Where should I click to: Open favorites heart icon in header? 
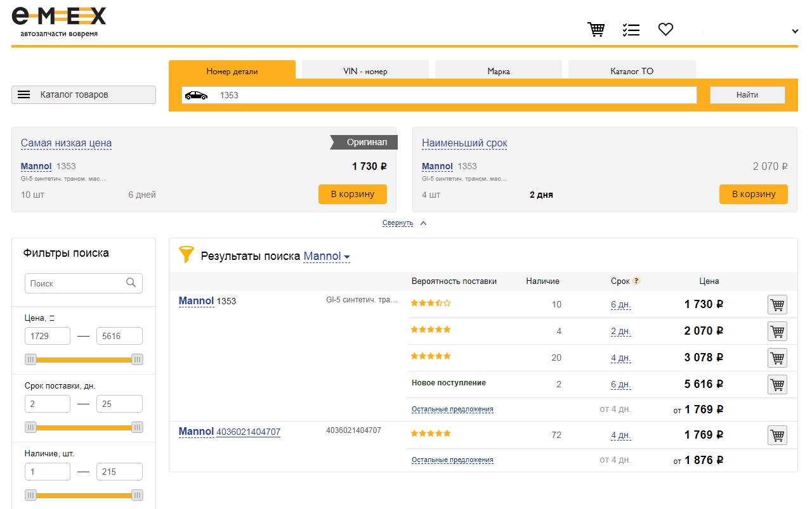[665, 29]
